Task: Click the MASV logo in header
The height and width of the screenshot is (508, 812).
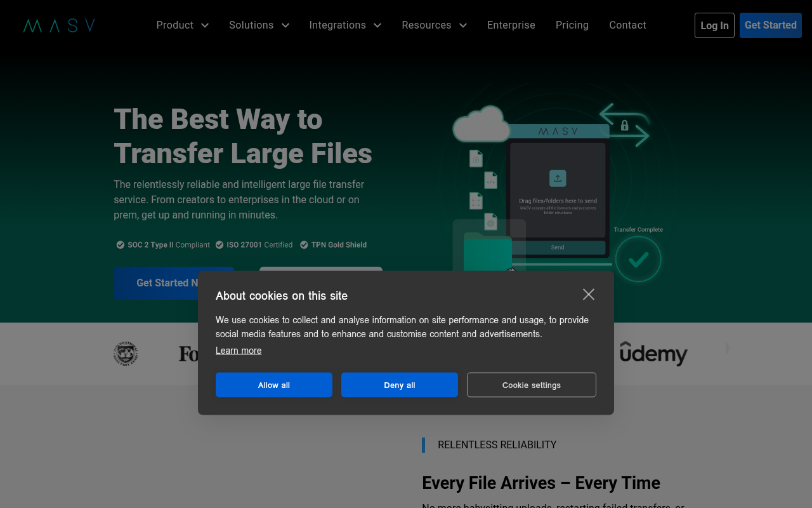Action: pos(59,25)
